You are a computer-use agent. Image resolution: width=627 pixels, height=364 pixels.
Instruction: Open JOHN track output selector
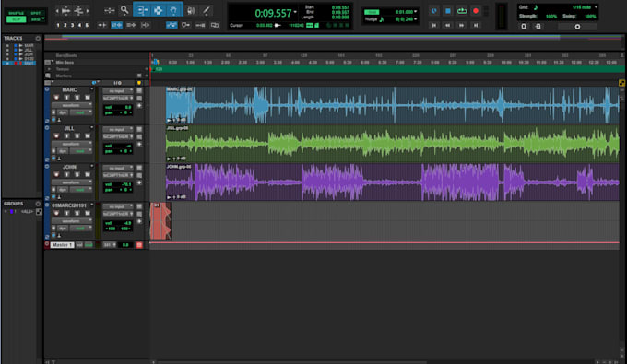pyautogui.click(x=118, y=175)
